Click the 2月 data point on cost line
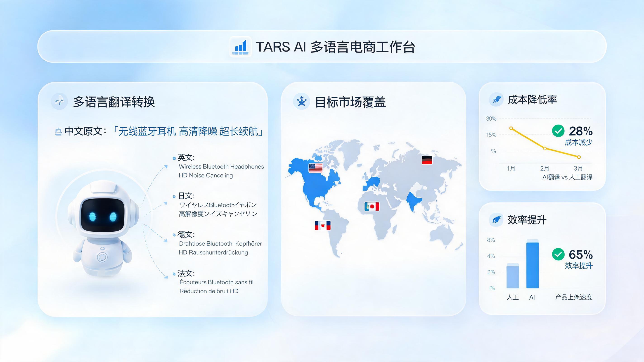 pyautogui.click(x=545, y=148)
